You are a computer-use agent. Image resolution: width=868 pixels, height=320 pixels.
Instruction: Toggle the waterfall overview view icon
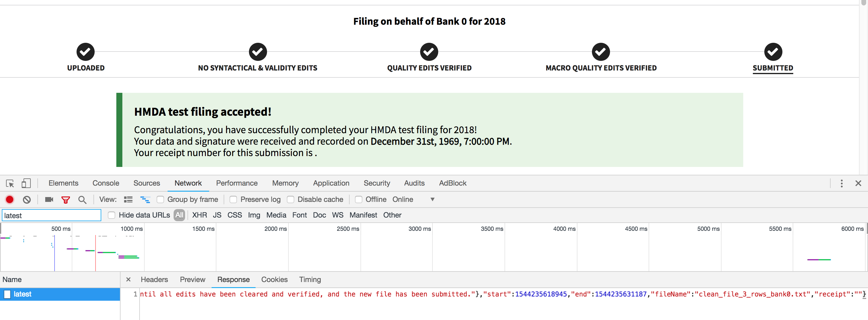click(x=145, y=199)
